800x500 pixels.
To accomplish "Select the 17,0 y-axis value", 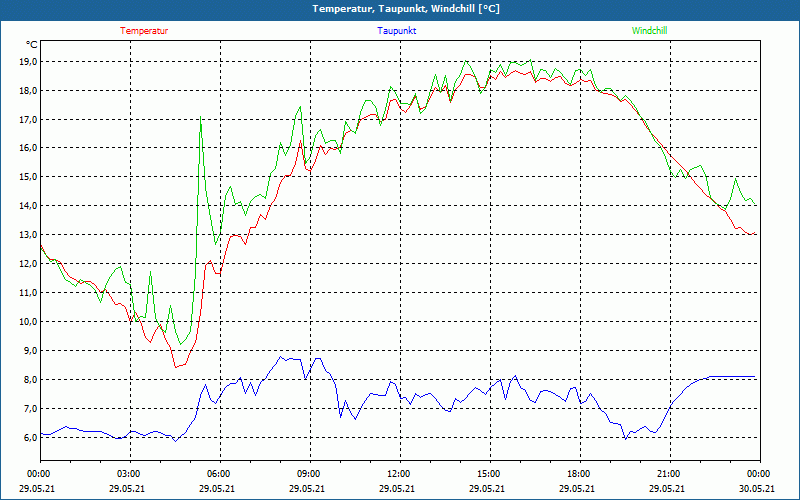I will (28, 119).
